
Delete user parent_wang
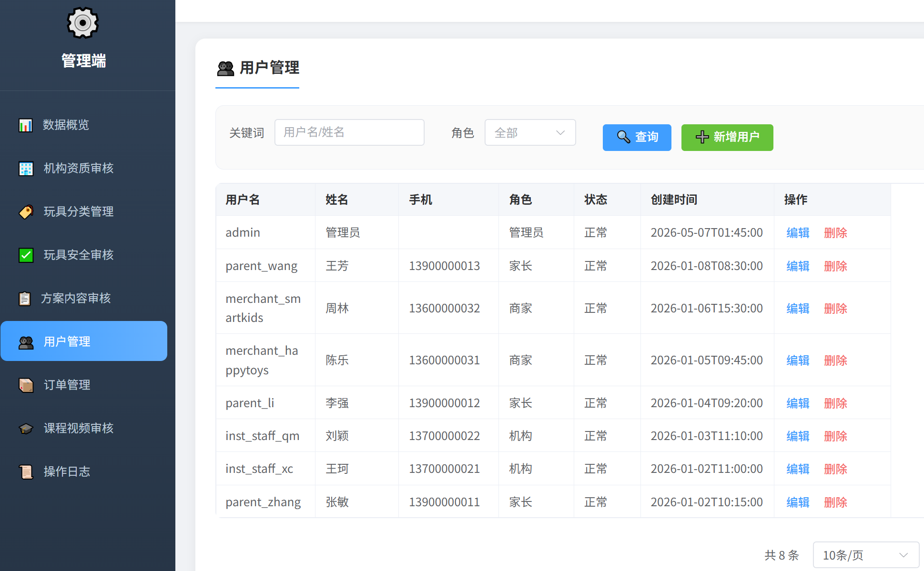pos(835,266)
